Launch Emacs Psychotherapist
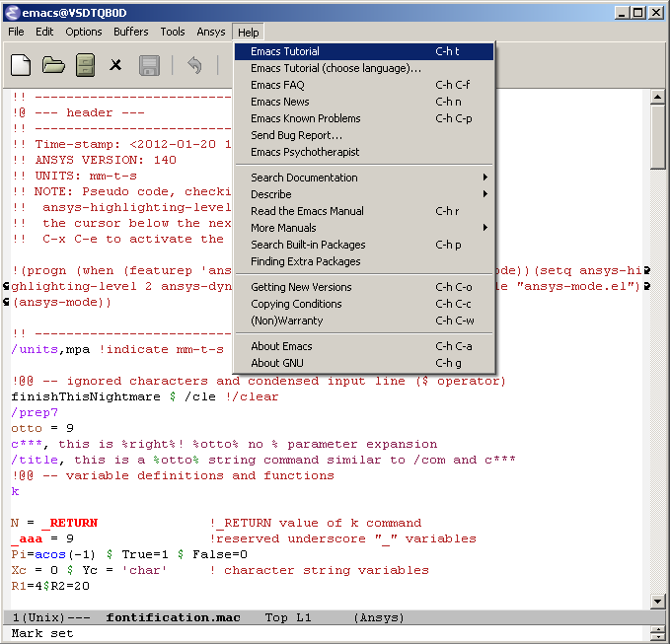The image size is (670, 644). tap(364, 152)
